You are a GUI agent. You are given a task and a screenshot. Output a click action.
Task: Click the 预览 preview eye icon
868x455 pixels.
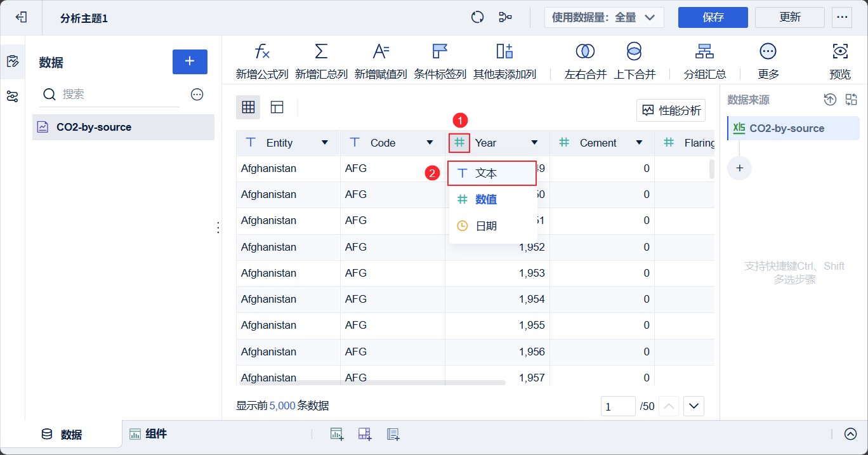coord(840,52)
